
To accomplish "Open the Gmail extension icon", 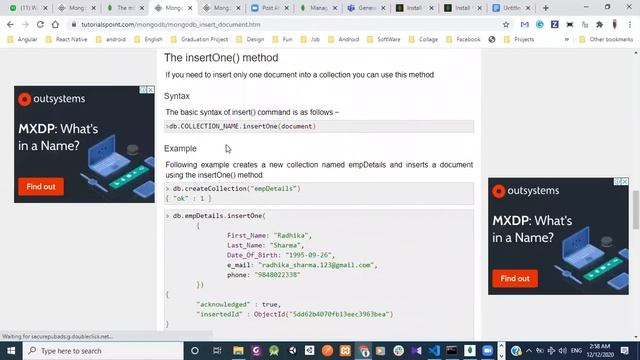I will tap(524, 24).
